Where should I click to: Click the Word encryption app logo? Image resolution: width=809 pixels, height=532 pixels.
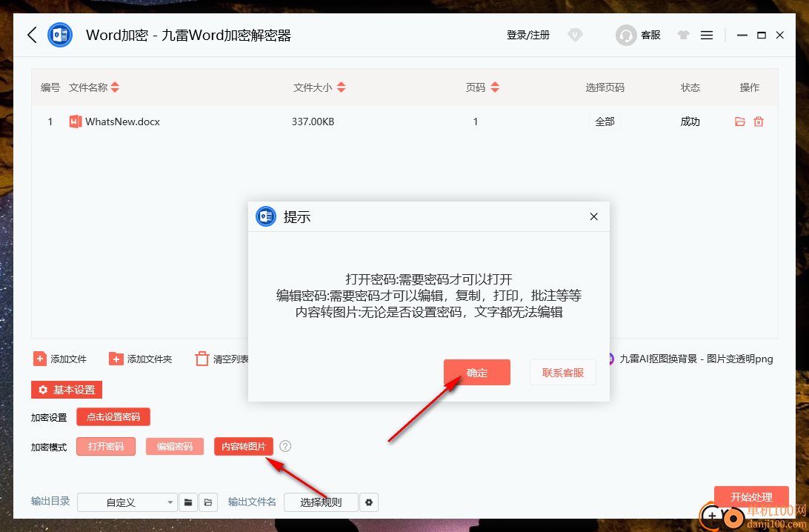[x=60, y=35]
